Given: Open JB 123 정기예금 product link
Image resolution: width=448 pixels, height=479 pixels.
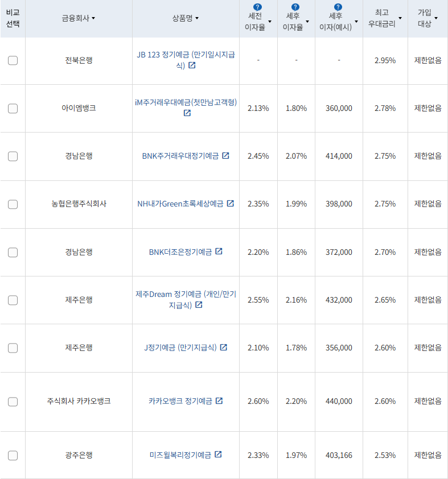Looking at the screenshot, I should pos(186,60).
